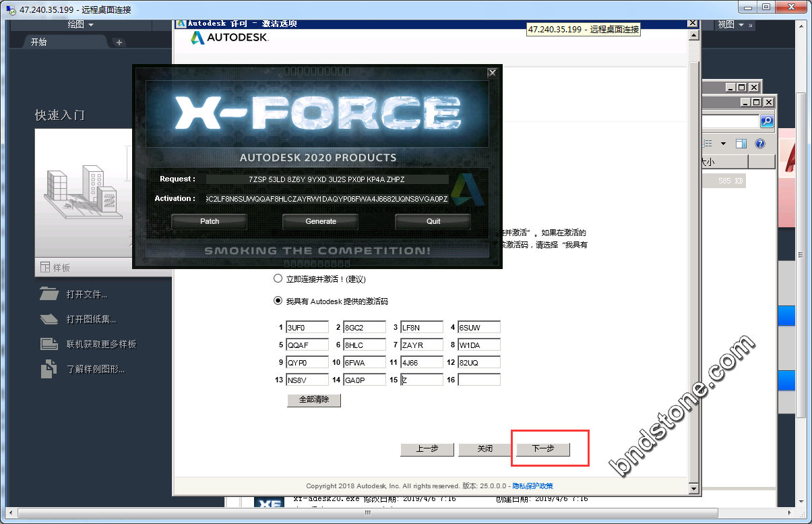Click the blue help question mark icon
Viewport: 812px width, 524px height.
[x=760, y=144]
